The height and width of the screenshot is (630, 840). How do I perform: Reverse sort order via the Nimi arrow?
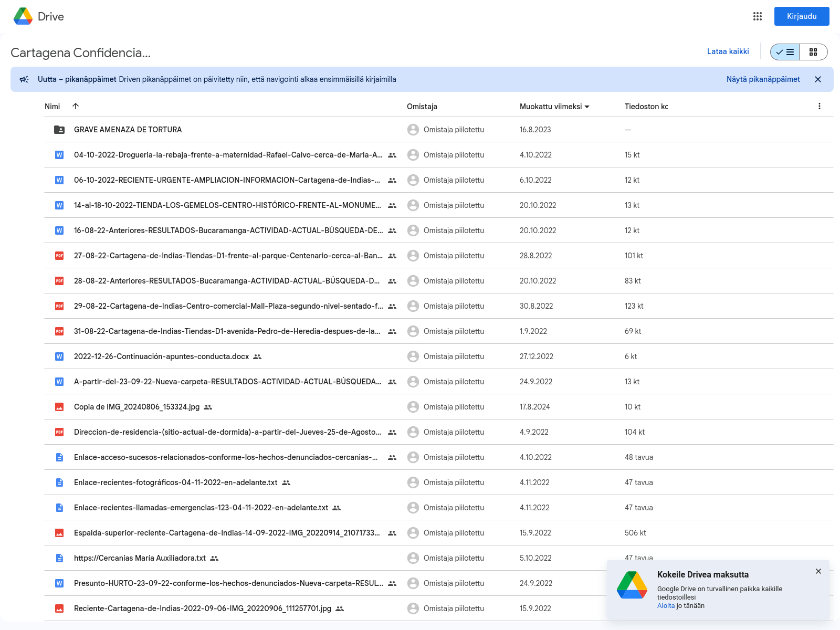[76, 106]
